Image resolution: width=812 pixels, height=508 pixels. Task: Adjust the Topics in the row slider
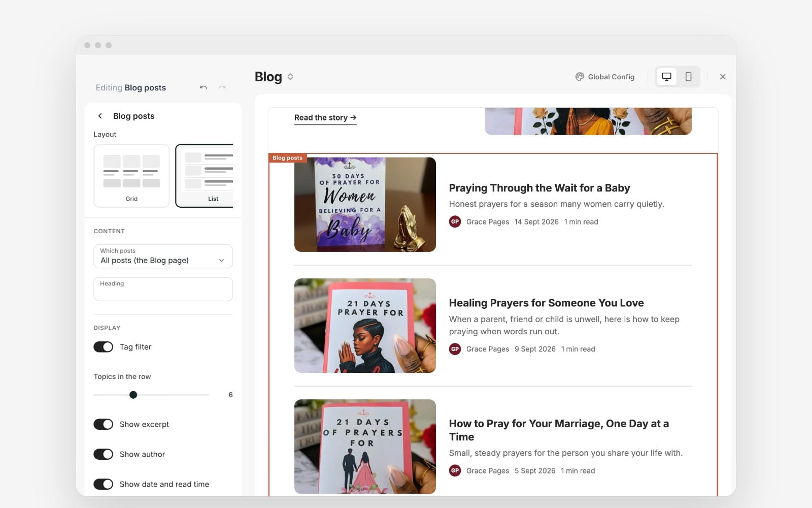pyautogui.click(x=133, y=395)
